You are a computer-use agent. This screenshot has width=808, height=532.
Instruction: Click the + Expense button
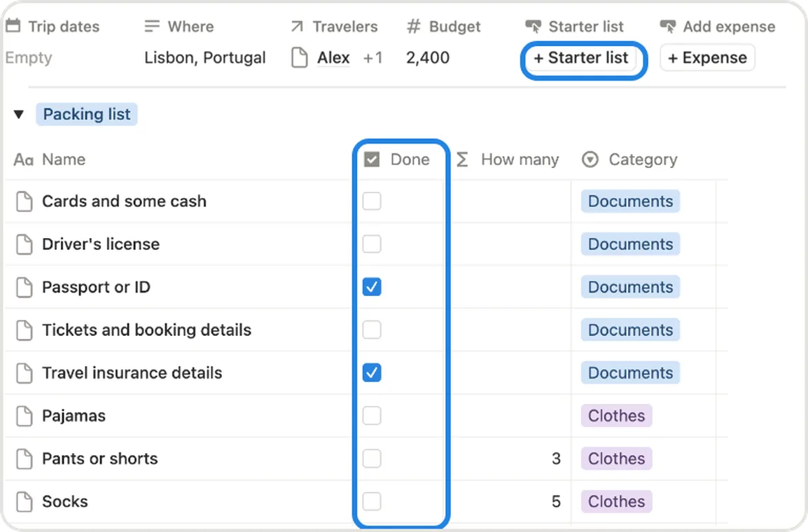pyautogui.click(x=707, y=57)
